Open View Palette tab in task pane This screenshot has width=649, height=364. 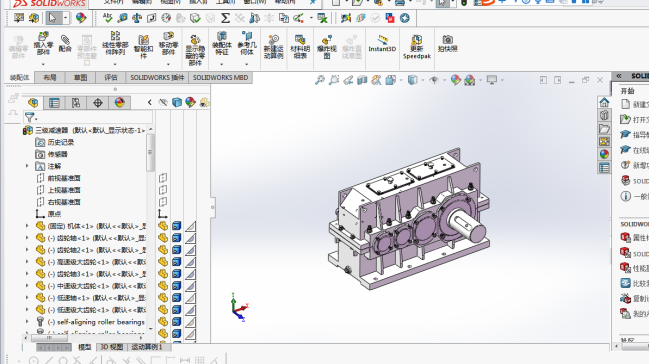tap(604, 141)
